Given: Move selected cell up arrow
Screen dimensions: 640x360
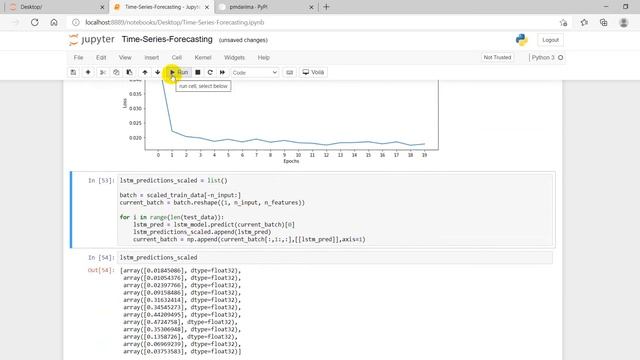Looking at the screenshot, I should [145, 72].
